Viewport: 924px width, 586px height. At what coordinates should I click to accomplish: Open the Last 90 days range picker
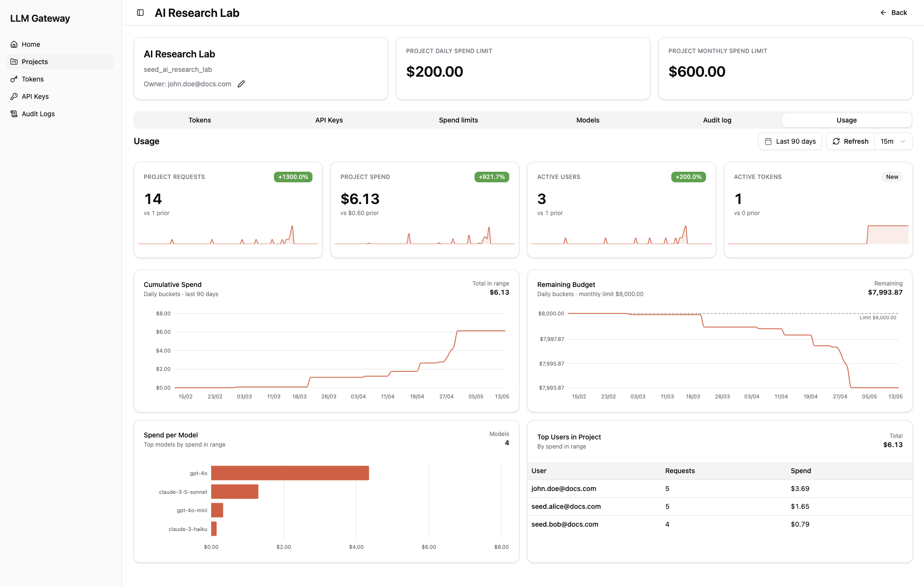pyautogui.click(x=790, y=141)
